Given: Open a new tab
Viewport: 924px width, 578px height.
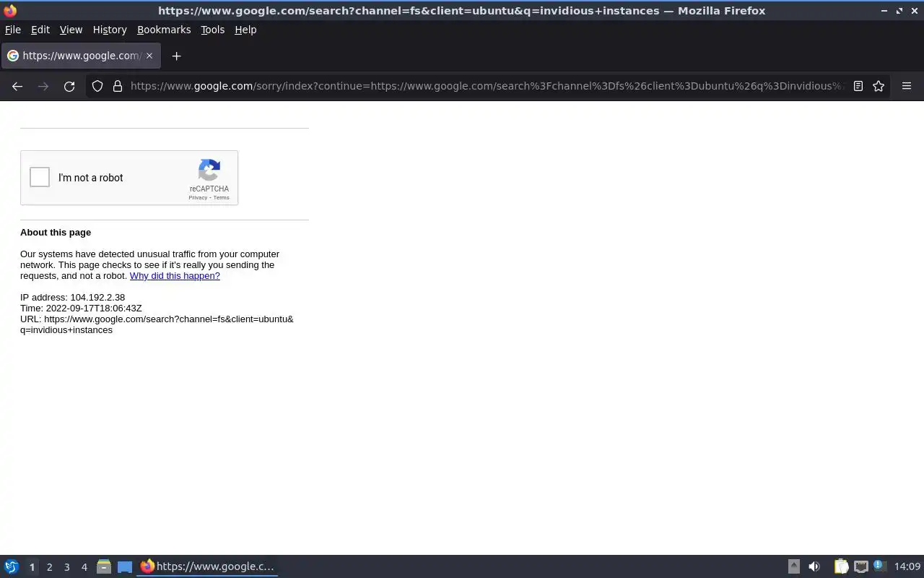Looking at the screenshot, I should (x=176, y=56).
